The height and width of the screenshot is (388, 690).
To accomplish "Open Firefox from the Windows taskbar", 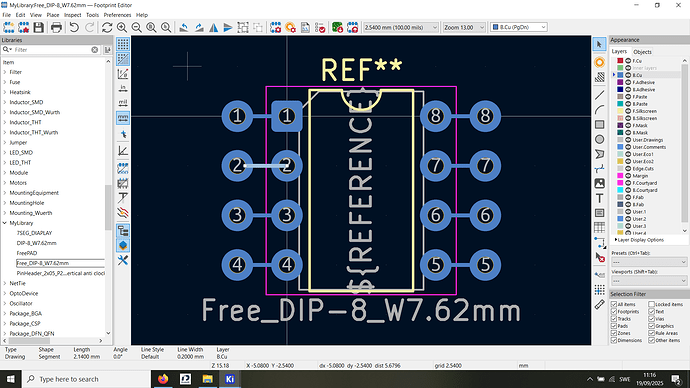I will point(163,379).
